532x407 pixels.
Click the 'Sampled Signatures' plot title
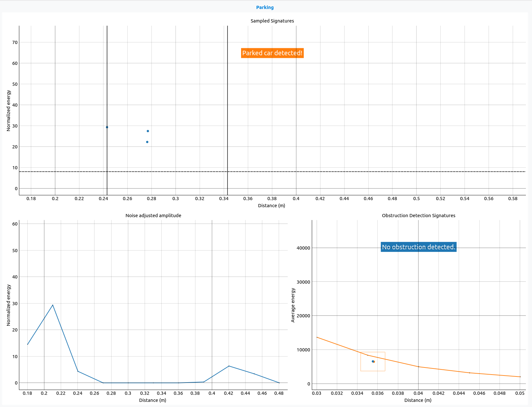[x=272, y=21]
